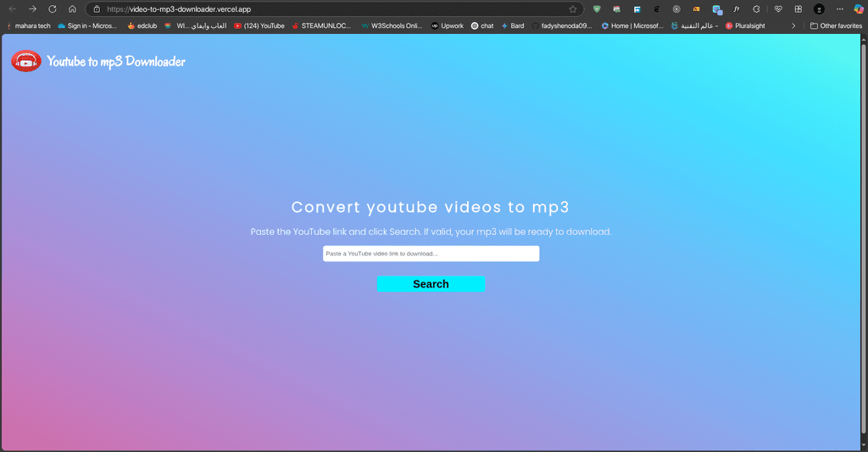Image resolution: width=868 pixels, height=452 pixels.
Task: Open the fx script extension icon
Action: click(737, 8)
